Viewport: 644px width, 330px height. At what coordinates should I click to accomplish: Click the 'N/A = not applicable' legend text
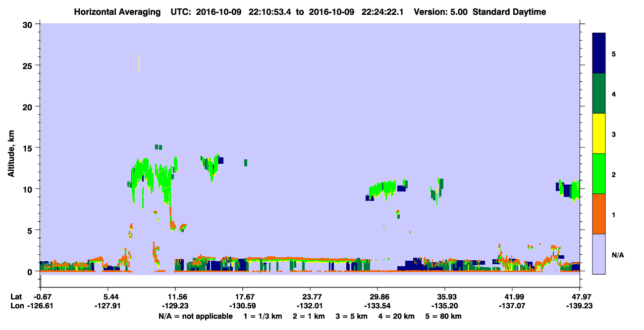[195, 316]
